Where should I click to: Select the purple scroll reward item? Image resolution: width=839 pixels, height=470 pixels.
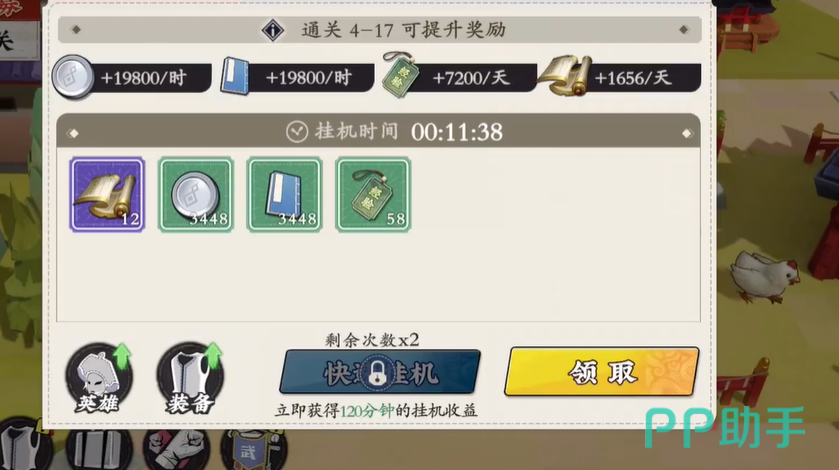(x=107, y=194)
